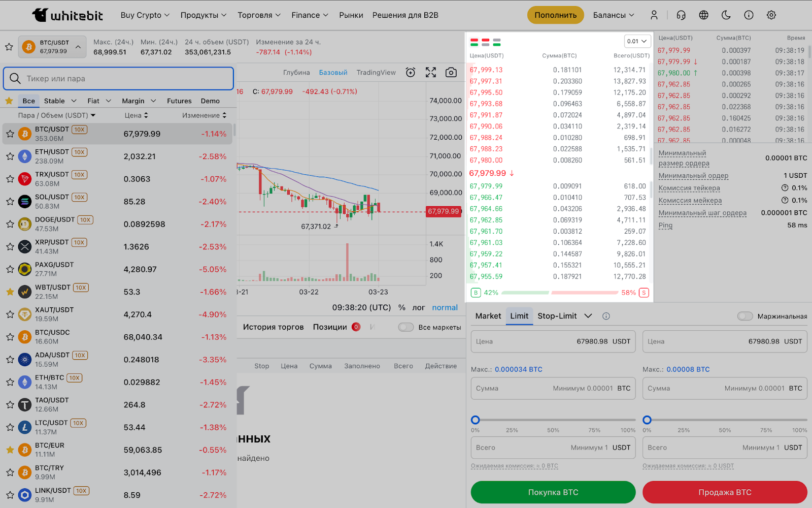
Task: Show Futures pairs filter
Action: (x=179, y=101)
